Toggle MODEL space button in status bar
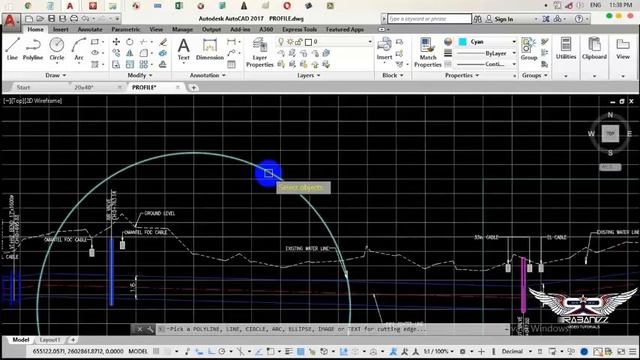The height and width of the screenshot is (360, 640). pyautogui.click(x=138, y=351)
